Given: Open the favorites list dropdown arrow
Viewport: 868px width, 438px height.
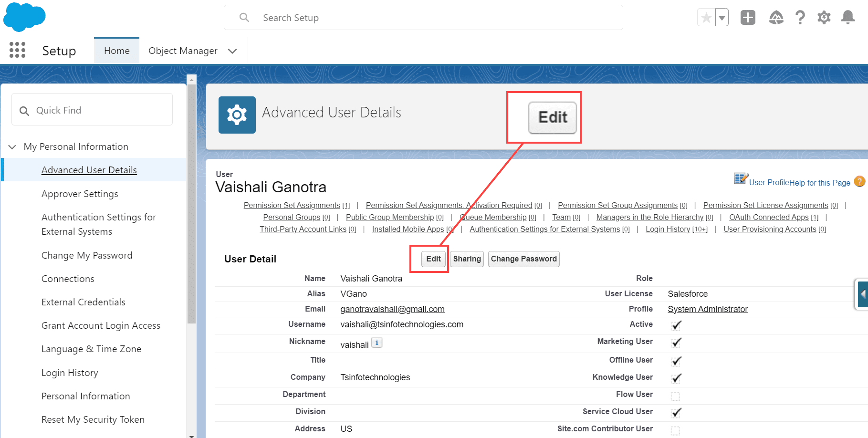Looking at the screenshot, I should (x=722, y=18).
